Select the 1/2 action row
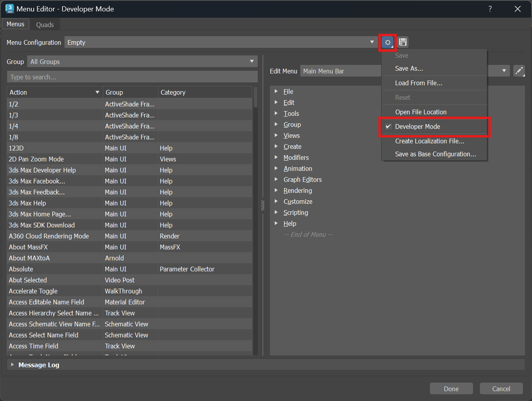 130,104
